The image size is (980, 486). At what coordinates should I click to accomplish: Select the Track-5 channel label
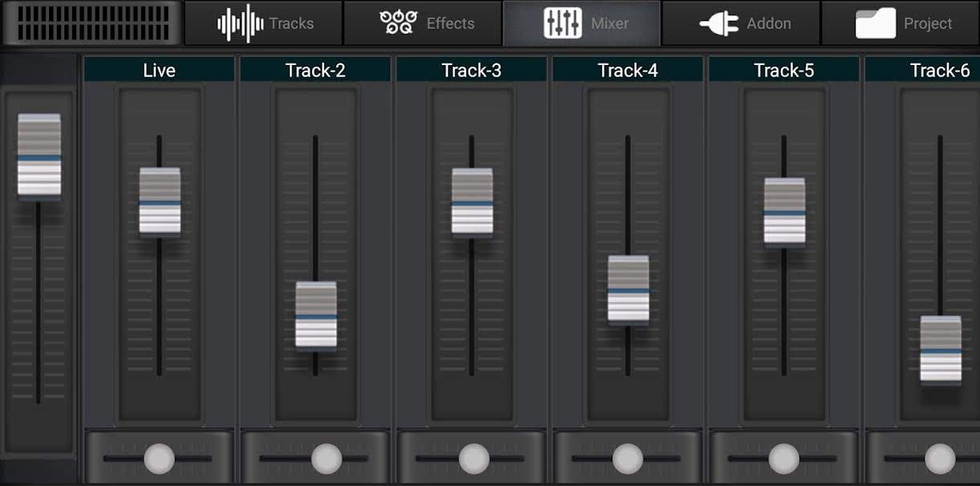[783, 70]
